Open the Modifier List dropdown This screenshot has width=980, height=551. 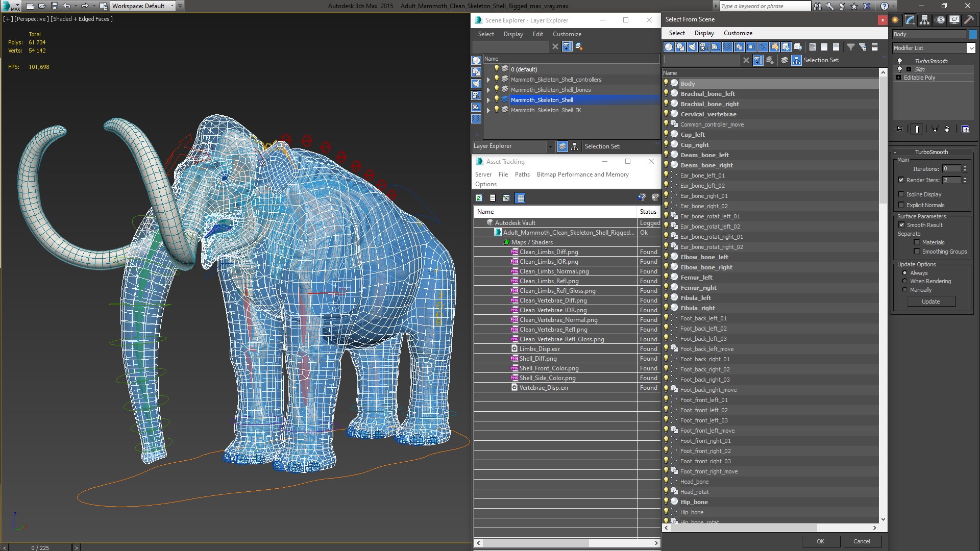971,48
